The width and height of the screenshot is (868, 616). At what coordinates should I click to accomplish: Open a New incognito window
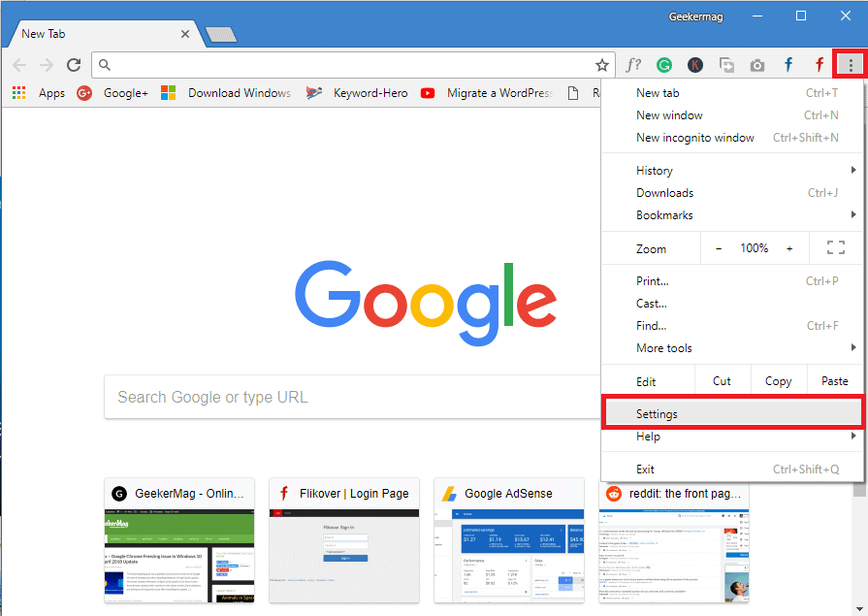[x=732, y=138]
